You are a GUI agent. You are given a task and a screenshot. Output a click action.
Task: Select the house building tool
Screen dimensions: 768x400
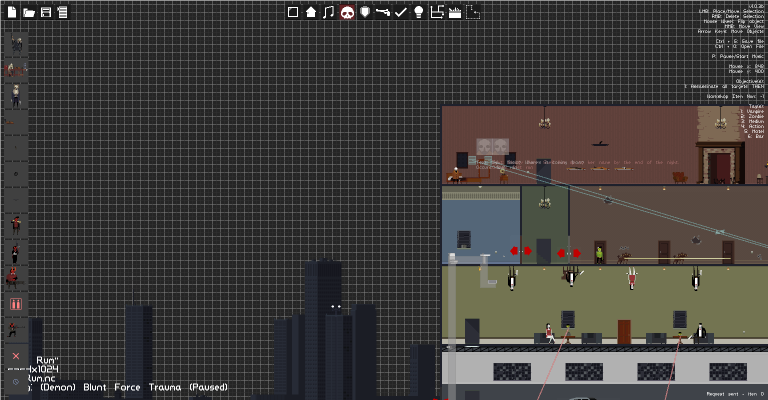311,12
